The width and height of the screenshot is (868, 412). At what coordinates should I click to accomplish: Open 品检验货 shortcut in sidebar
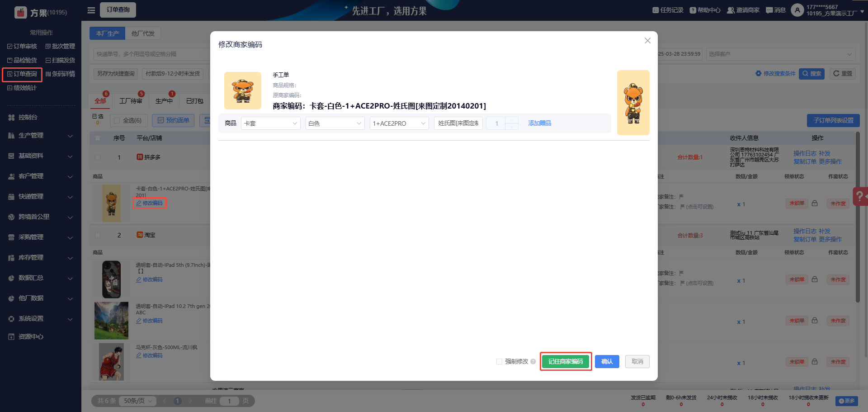point(22,60)
